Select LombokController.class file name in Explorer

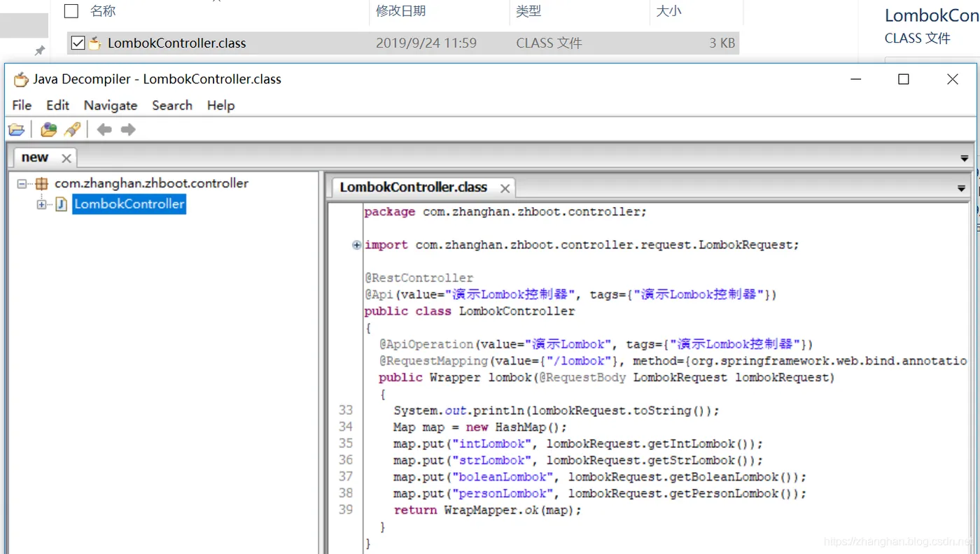tap(177, 43)
